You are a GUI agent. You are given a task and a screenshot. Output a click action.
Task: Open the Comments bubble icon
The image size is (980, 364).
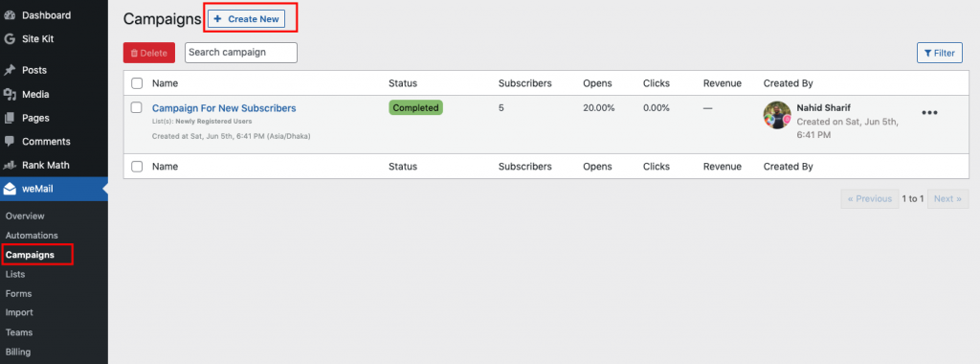(10, 142)
